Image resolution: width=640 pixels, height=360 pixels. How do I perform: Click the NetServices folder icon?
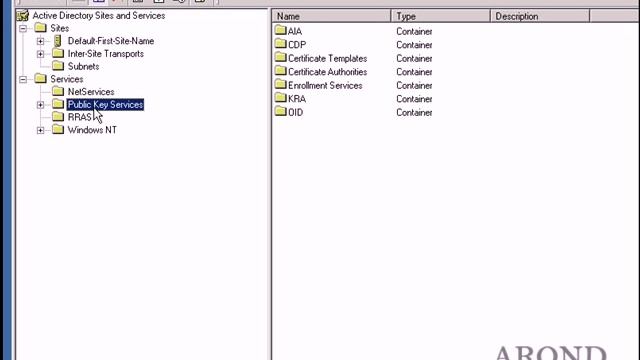point(58,91)
